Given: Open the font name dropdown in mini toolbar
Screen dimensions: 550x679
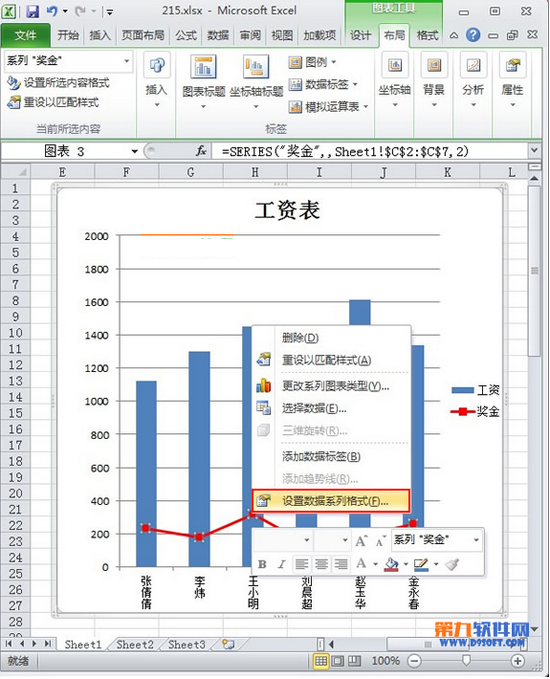Looking at the screenshot, I should 307,540.
